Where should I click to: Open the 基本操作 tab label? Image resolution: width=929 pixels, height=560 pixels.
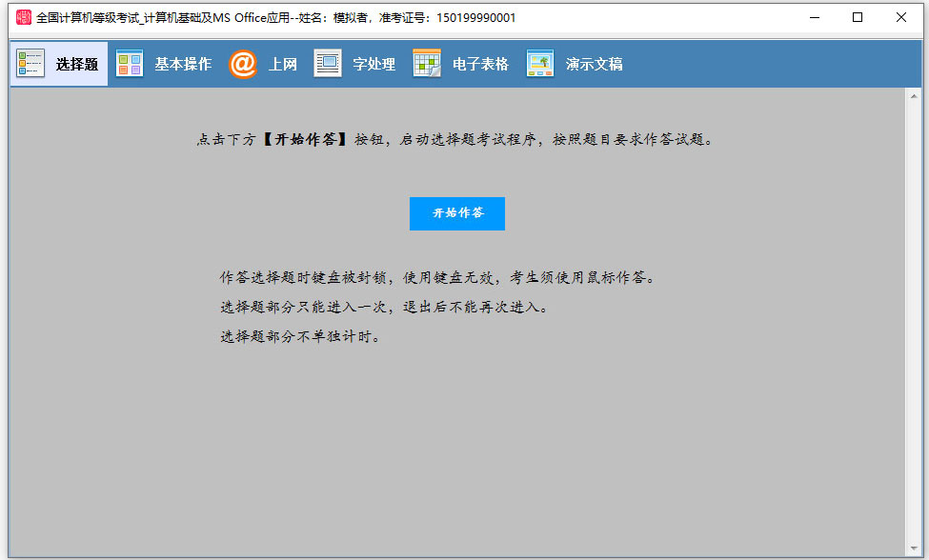click(x=183, y=65)
